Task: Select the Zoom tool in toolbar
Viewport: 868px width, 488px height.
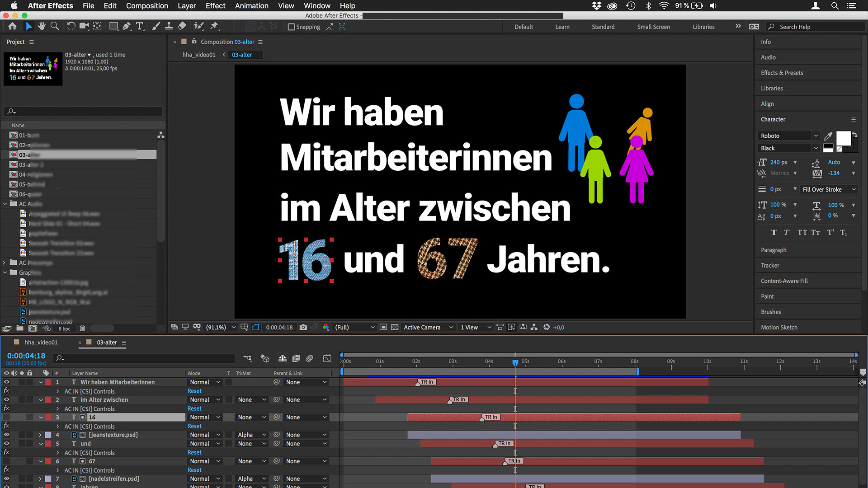Action: [55, 26]
